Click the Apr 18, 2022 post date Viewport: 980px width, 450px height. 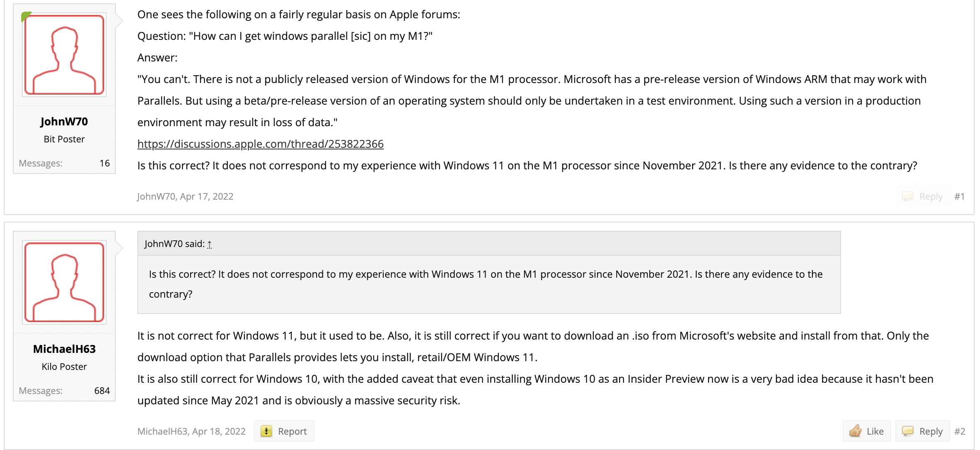click(219, 431)
